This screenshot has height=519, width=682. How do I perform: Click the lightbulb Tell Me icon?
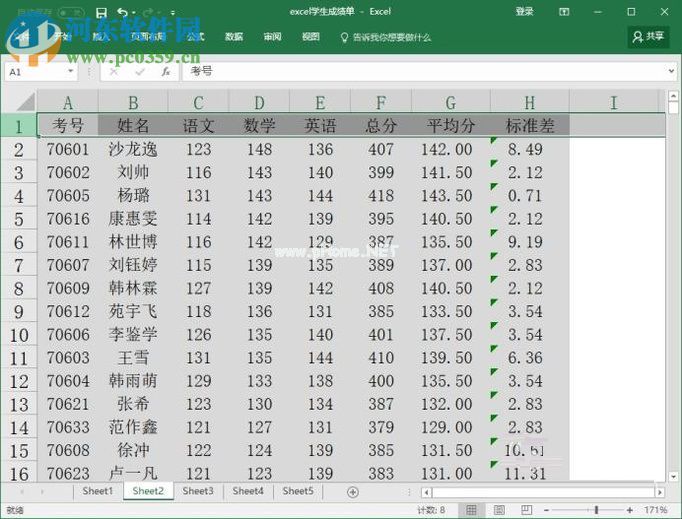[x=344, y=37]
